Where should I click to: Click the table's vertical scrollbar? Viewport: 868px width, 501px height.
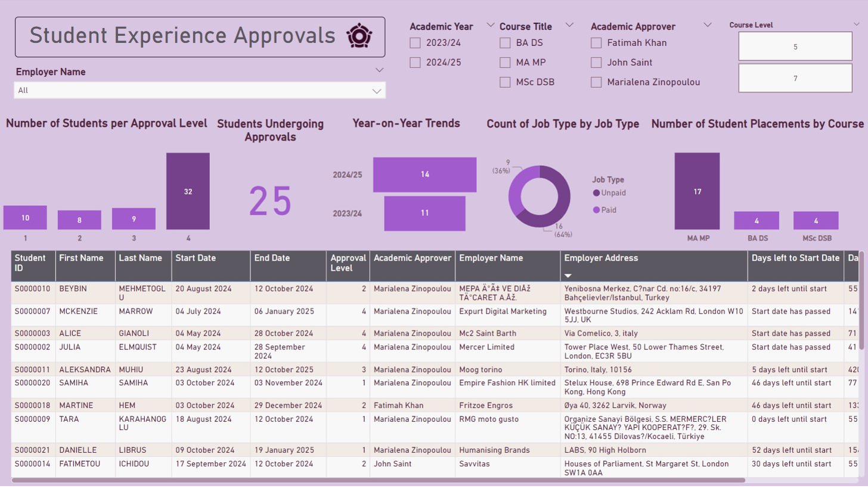coord(861,301)
